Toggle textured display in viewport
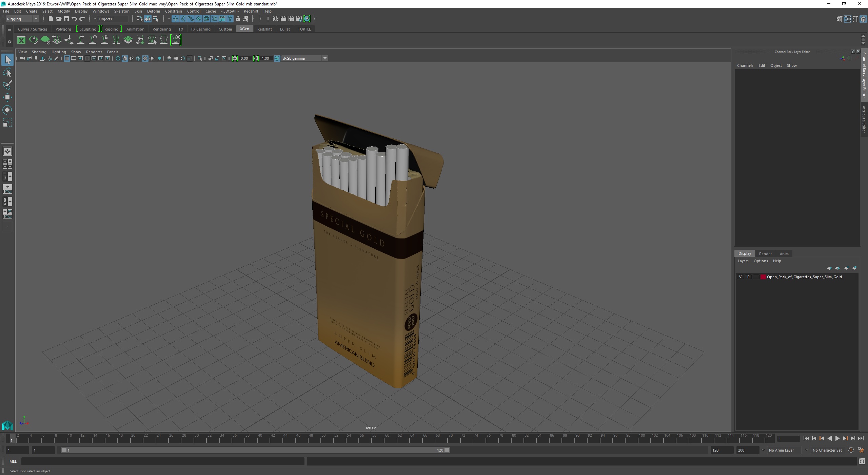 (145, 58)
